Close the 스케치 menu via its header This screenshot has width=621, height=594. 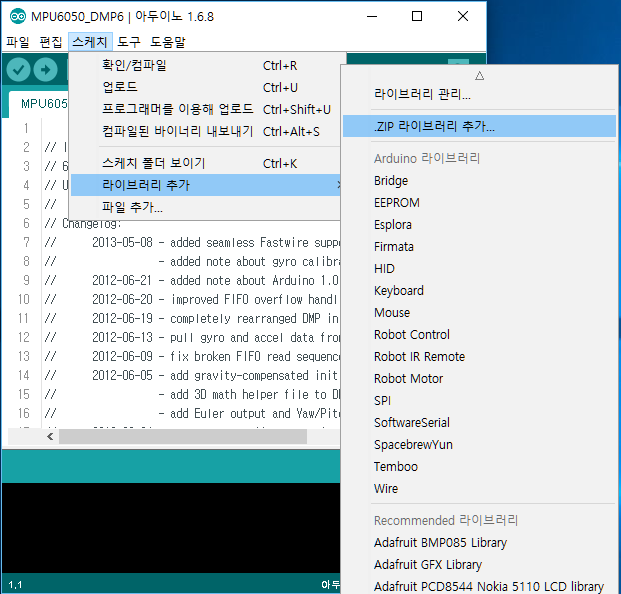pos(90,42)
